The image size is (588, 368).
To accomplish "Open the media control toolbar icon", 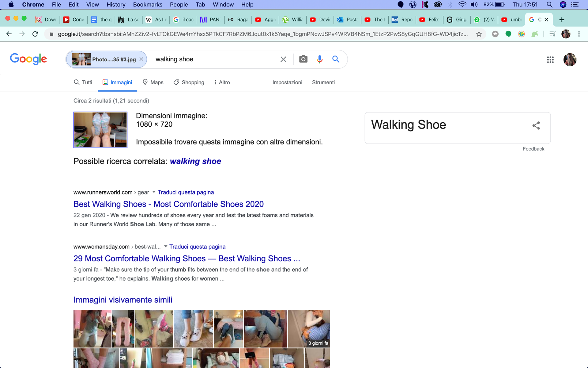I will pyautogui.click(x=552, y=34).
